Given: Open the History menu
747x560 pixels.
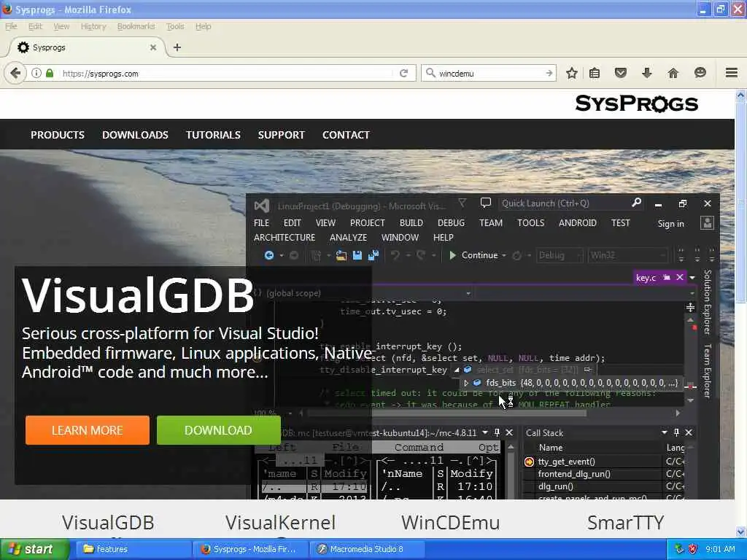Looking at the screenshot, I should pos(93,26).
